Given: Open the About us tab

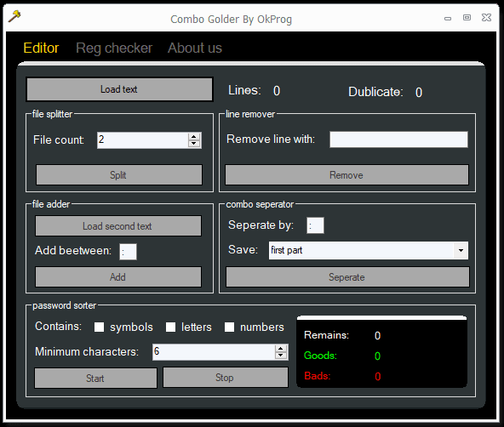Looking at the screenshot, I should coord(195,48).
